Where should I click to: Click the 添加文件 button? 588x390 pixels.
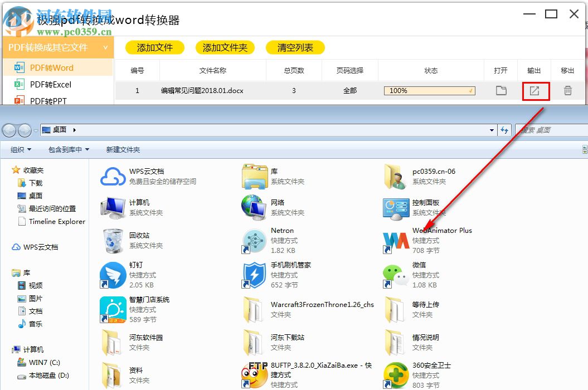pos(154,47)
